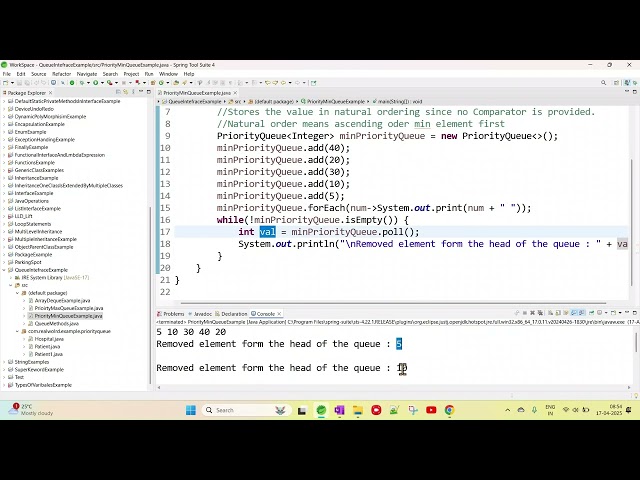The height and width of the screenshot is (480, 640).
Task: Open the New wizard dropdown arrow
Action: pos(12,83)
